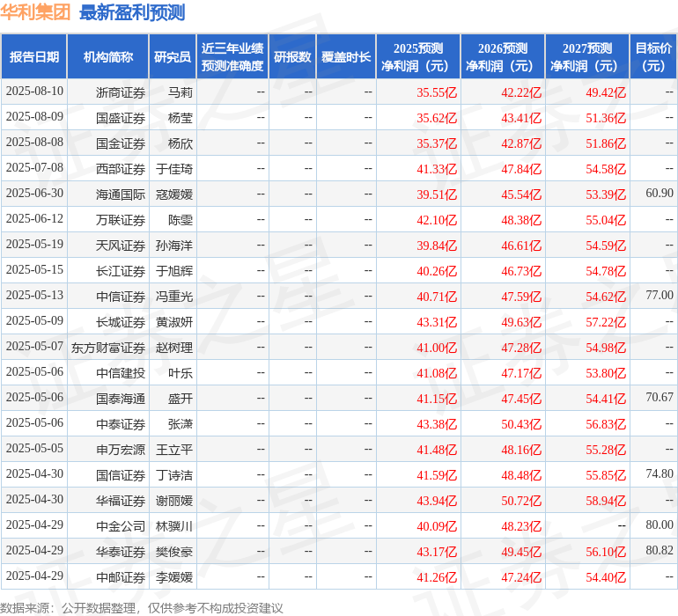Click the 近三年业绩预测准确度 column header
This screenshot has width=678, height=616.
click(x=232, y=57)
